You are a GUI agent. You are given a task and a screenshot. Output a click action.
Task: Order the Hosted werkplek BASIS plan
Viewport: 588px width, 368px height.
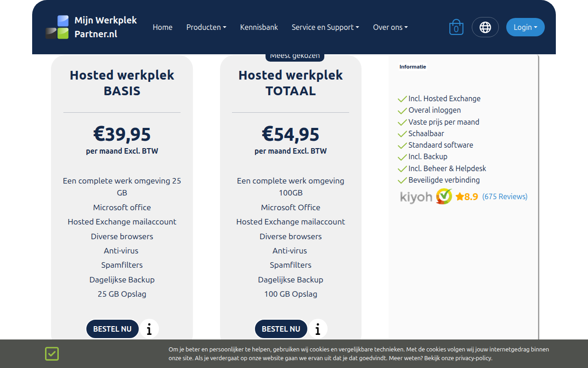click(113, 329)
